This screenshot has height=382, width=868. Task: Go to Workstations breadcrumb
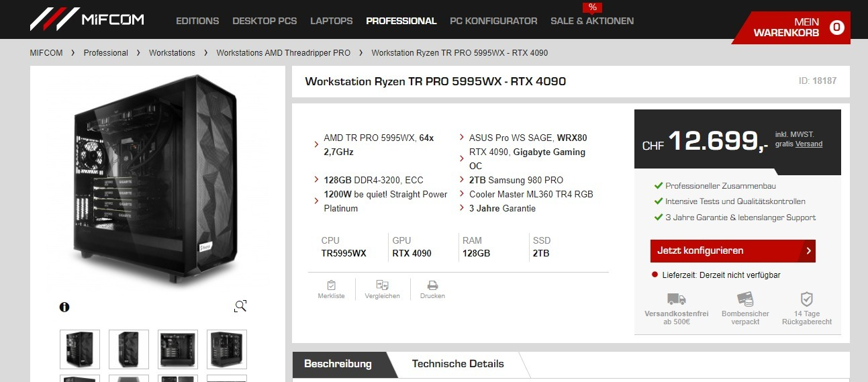(172, 52)
